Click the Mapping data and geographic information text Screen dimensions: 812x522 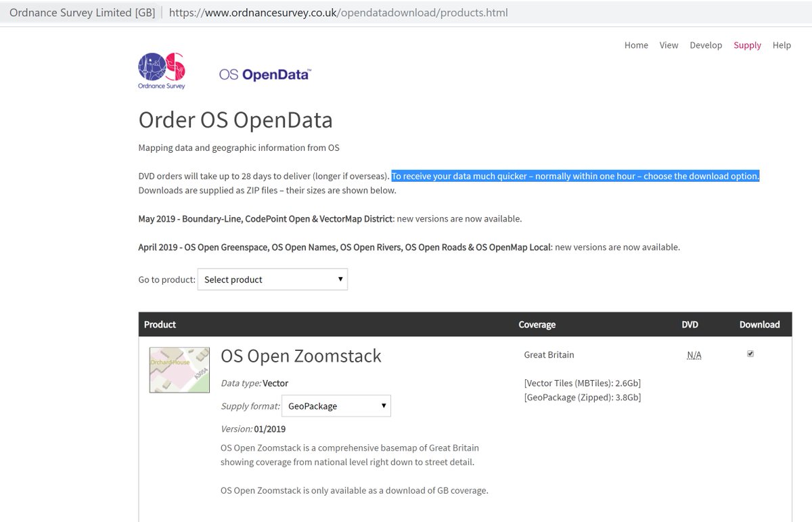point(239,147)
